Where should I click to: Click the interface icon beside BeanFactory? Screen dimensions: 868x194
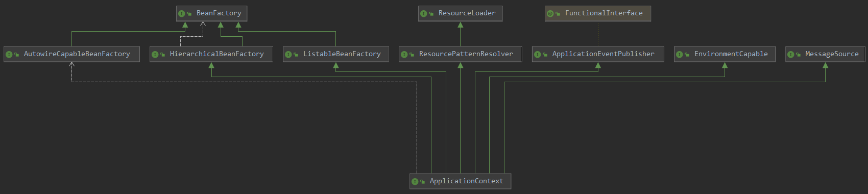pos(182,14)
